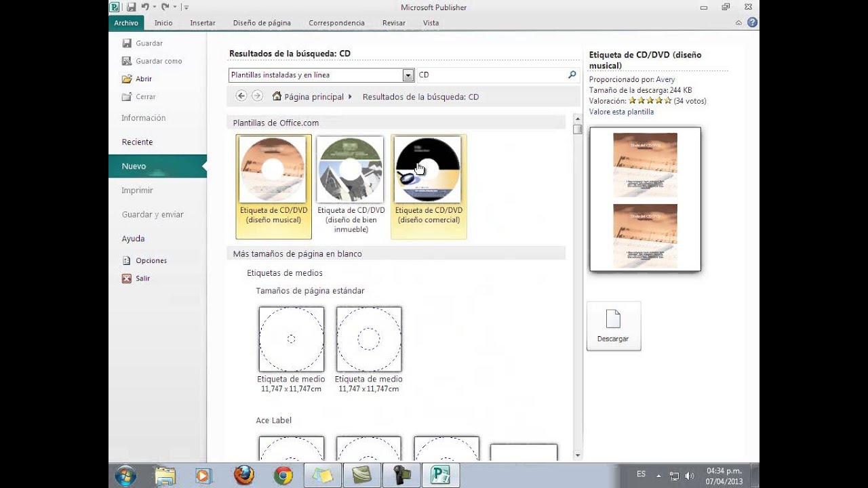Open a file with Abrir

pos(137,79)
